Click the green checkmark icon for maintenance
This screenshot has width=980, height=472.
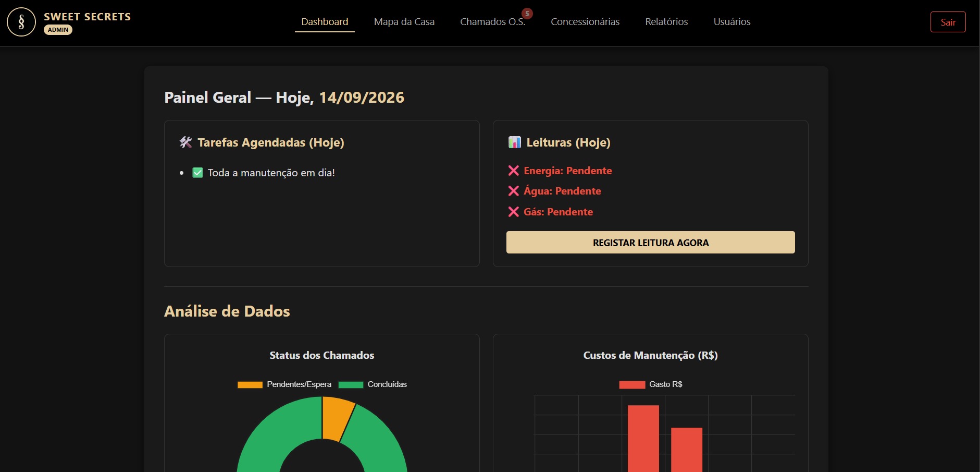[197, 173]
